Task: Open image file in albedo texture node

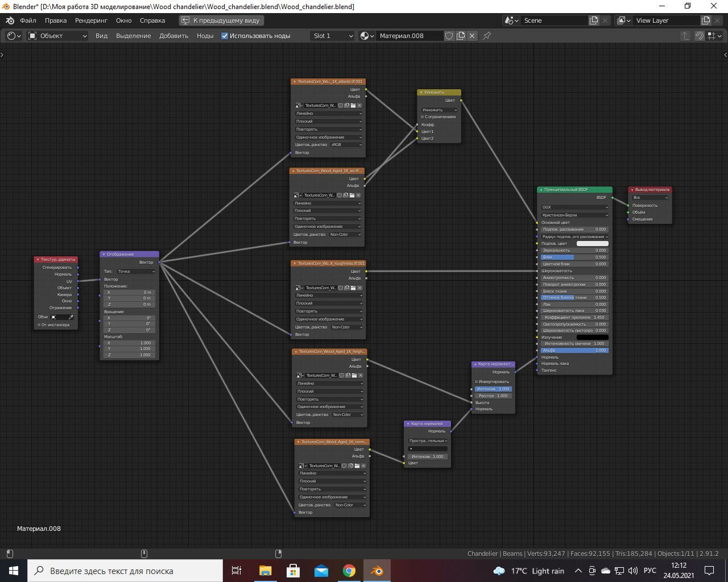Action: (353, 106)
